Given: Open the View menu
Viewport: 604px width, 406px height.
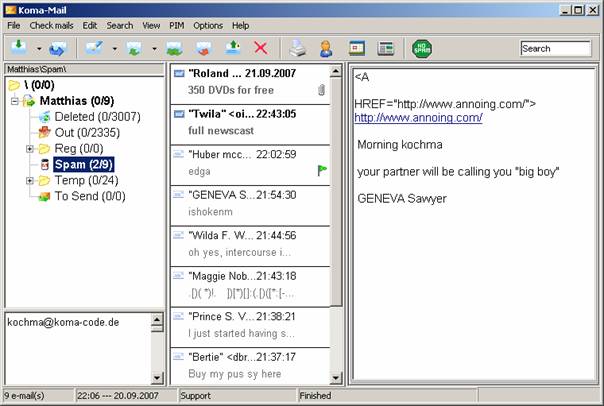Looking at the screenshot, I should coord(151,25).
